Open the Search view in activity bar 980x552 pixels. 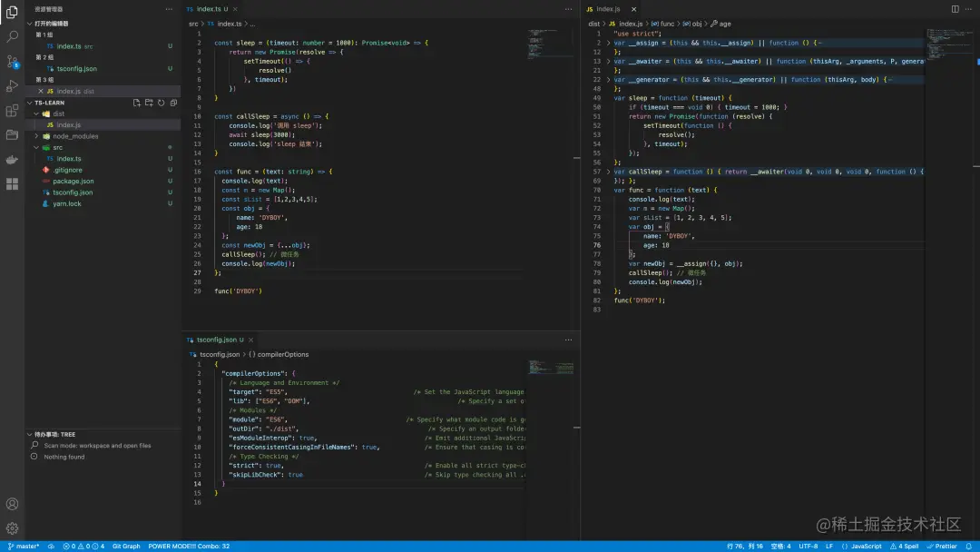pos(12,37)
